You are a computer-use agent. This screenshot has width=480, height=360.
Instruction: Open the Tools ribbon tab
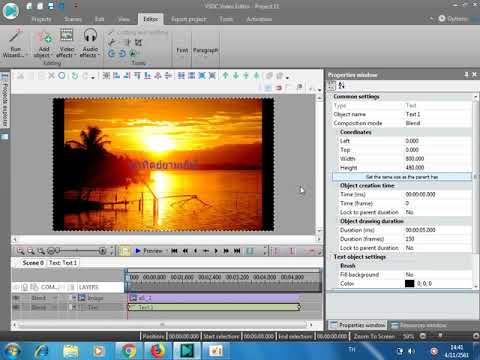[226, 19]
